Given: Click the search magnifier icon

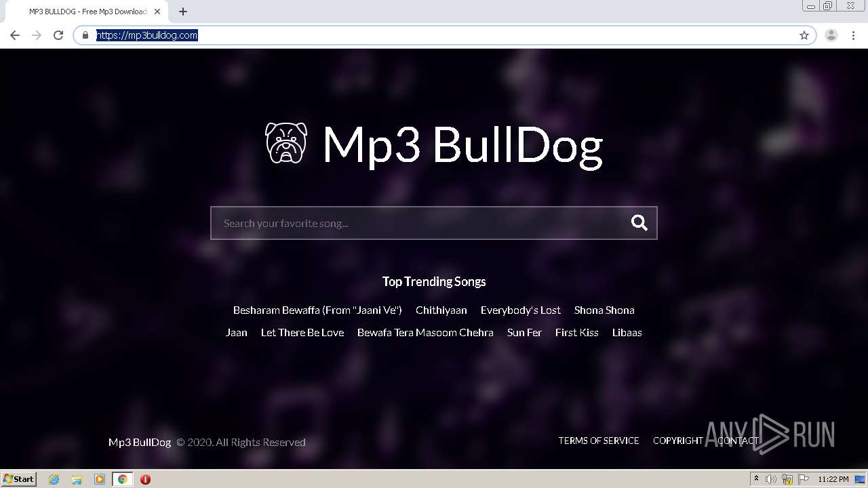Looking at the screenshot, I should 639,223.
